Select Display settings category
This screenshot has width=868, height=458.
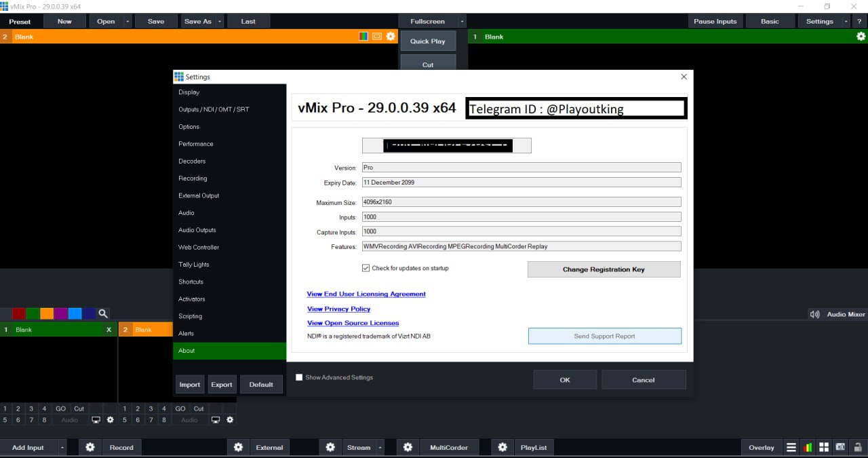[x=230, y=92]
